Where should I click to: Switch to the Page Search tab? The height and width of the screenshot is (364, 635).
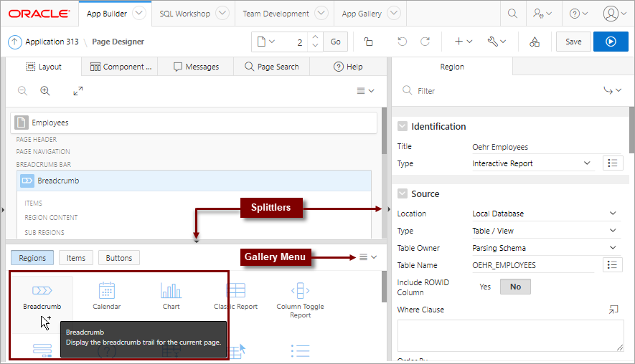tap(272, 67)
